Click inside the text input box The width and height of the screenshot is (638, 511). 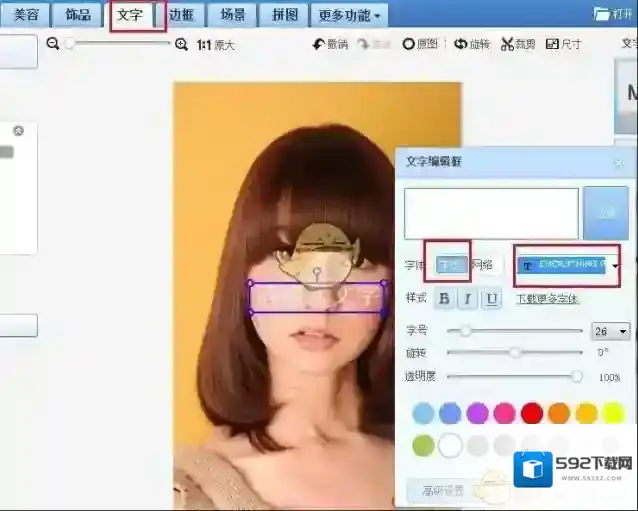tap(490, 213)
